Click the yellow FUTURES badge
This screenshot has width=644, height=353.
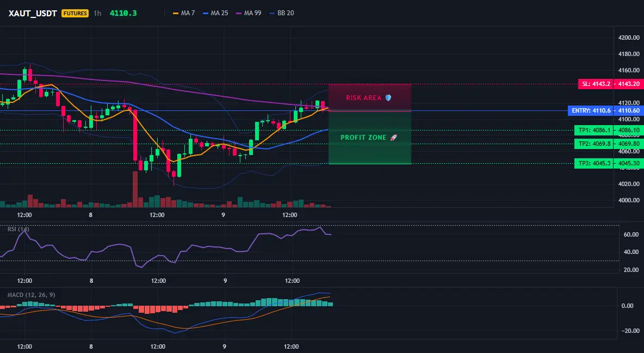pyautogui.click(x=75, y=13)
